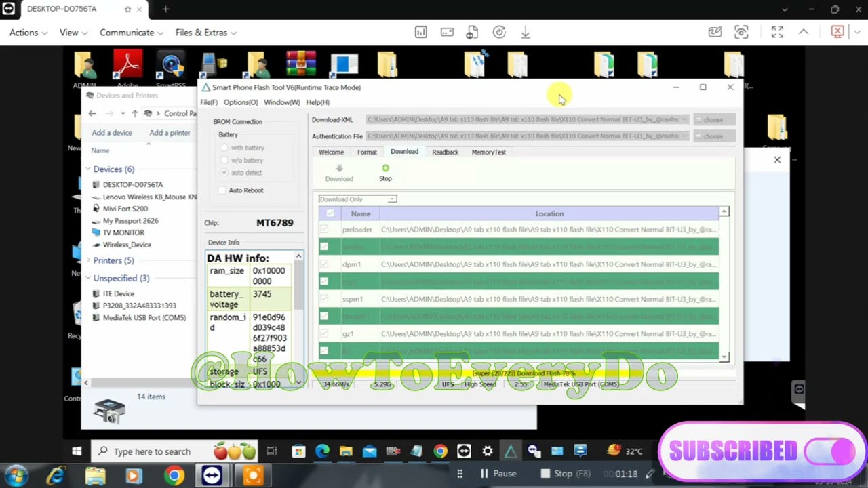Open Settings gear on remote taskbar
The width and height of the screenshot is (868, 488).
(487, 451)
